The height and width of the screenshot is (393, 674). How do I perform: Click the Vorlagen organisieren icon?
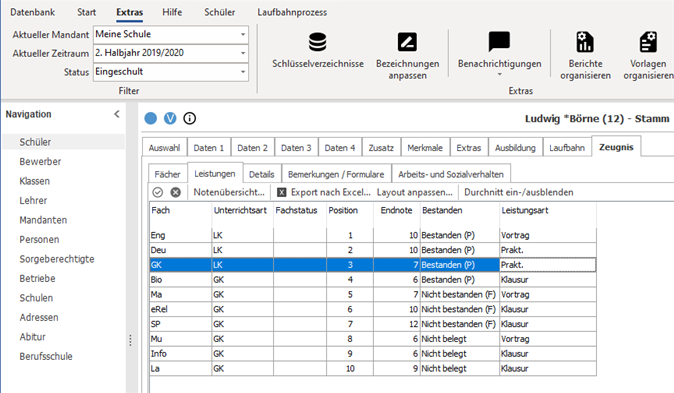coord(648,42)
